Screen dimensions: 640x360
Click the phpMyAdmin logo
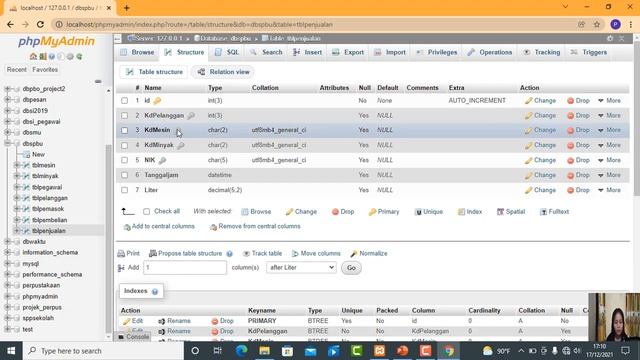click(x=56, y=41)
